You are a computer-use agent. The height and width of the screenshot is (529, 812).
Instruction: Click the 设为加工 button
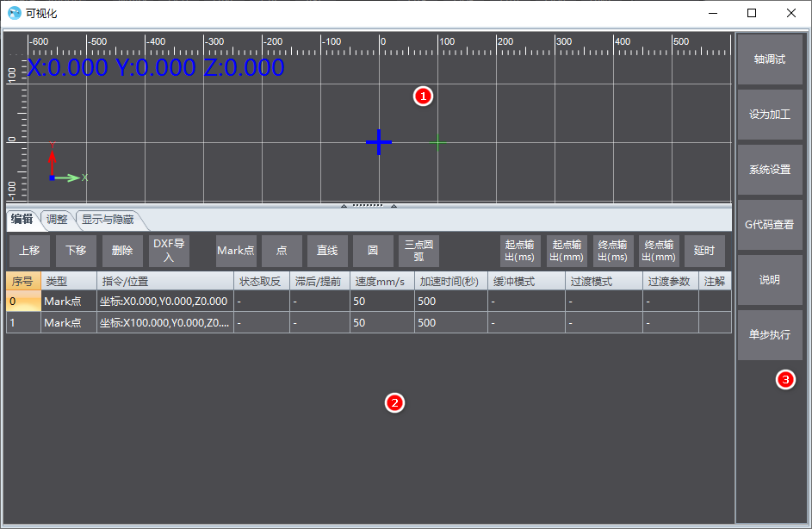pyautogui.click(x=770, y=115)
